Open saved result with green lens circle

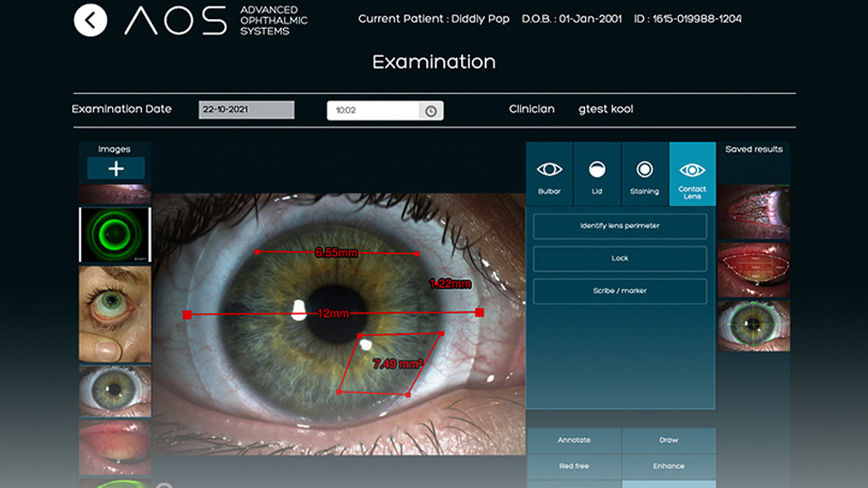coord(754,326)
